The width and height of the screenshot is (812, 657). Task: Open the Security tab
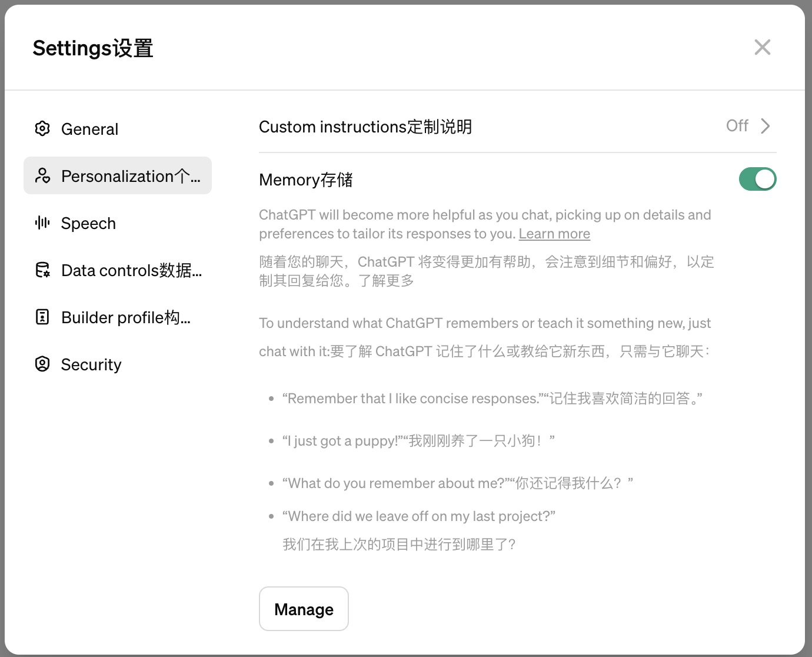(x=118, y=364)
